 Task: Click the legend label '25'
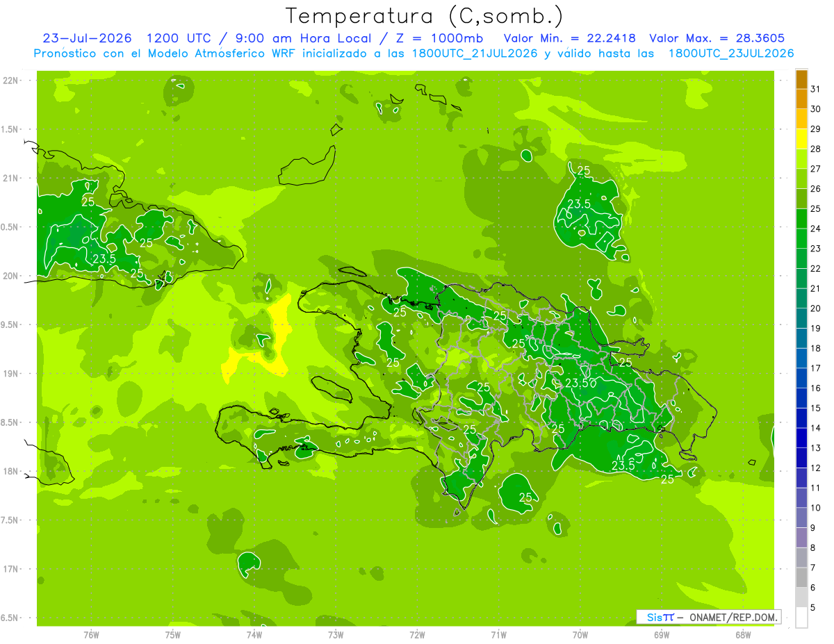(815, 208)
